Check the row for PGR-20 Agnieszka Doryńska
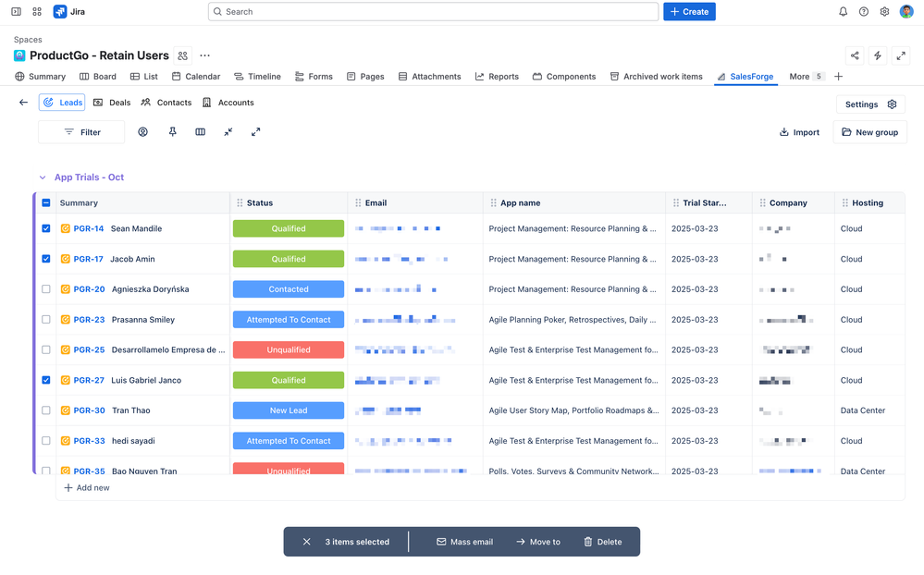Viewport: 924px width, 575px height. pyautogui.click(x=45, y=288)
